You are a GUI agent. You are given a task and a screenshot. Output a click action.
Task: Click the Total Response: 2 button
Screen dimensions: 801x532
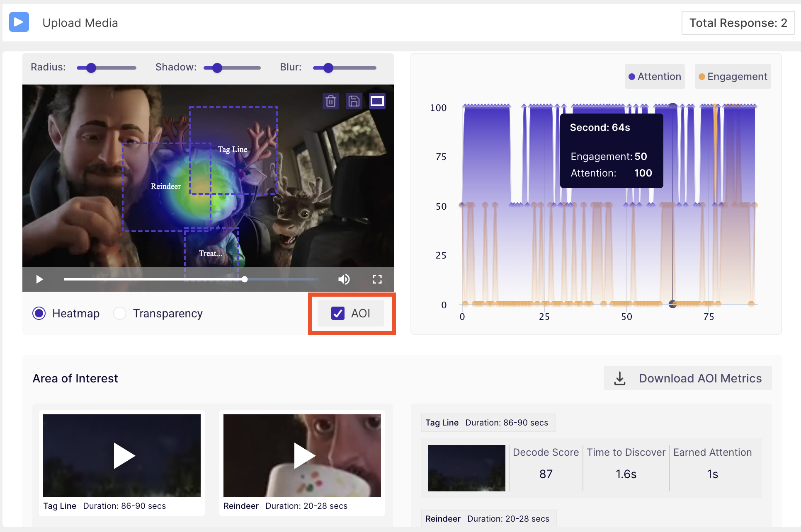click(x=738, y=23)
